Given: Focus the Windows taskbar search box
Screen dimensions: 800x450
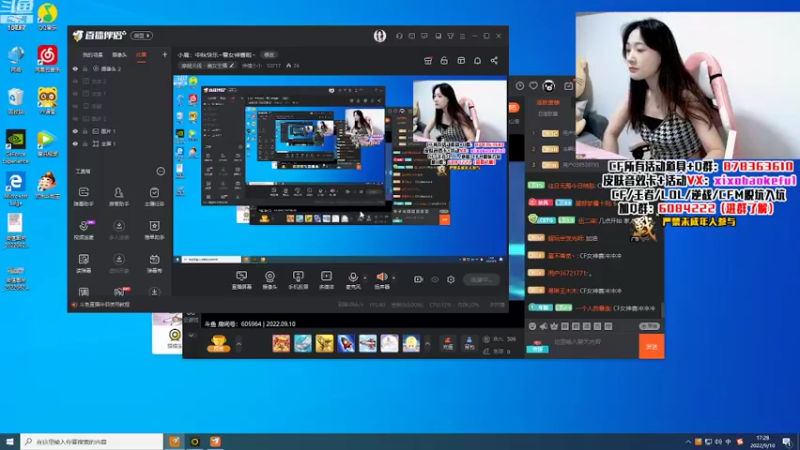Looking at the screenshot, I should pos(92,441).
